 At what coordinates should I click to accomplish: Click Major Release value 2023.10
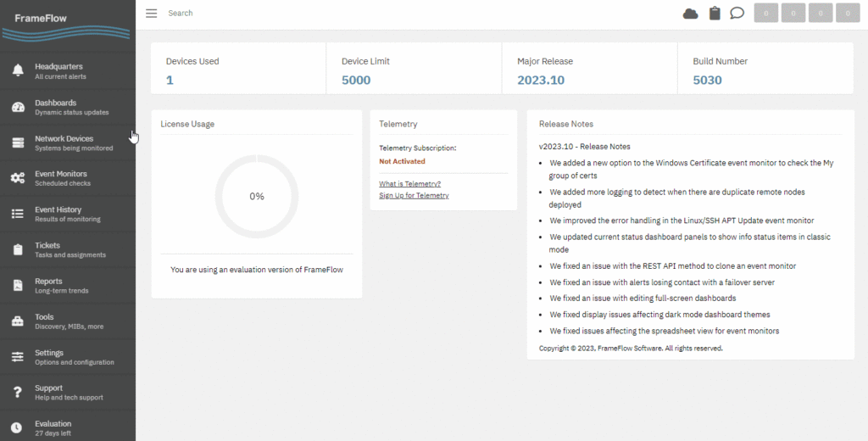(541, 81)
